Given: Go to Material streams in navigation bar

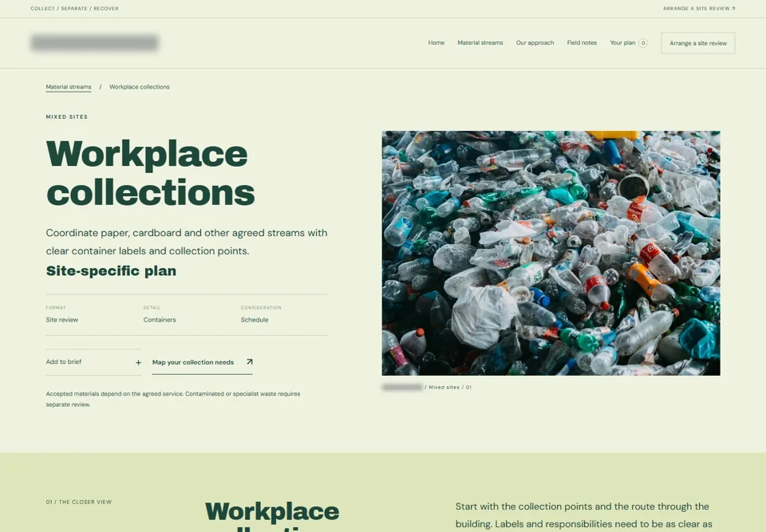Looking at the screenshot, I should (480, 43).
